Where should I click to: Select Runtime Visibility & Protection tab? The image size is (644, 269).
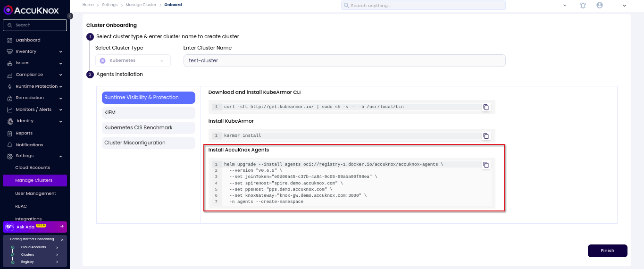click(x=149, y=98)
